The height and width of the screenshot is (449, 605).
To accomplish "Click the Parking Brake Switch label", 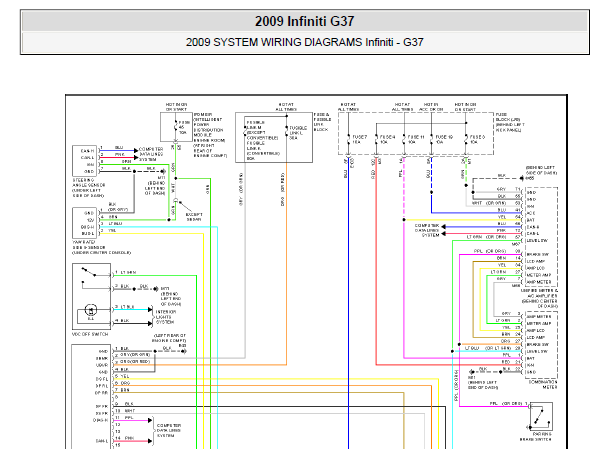I will 536,437.
